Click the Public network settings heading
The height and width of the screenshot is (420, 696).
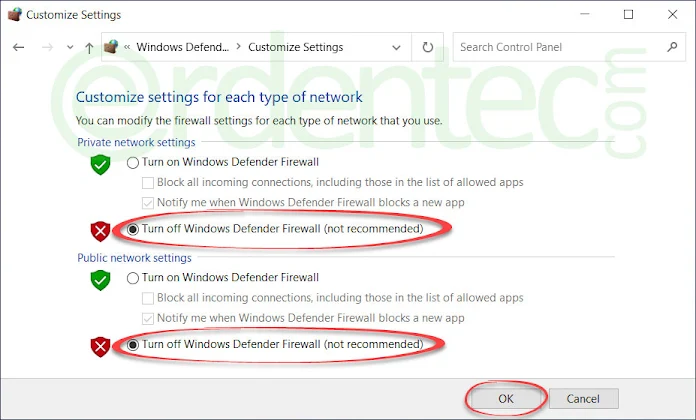click(134, 258)
